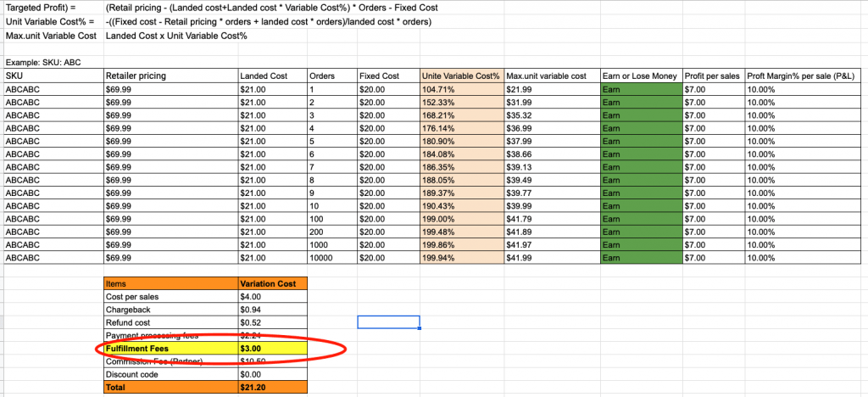Click the 199.00% cell

[x=462, y=219]
